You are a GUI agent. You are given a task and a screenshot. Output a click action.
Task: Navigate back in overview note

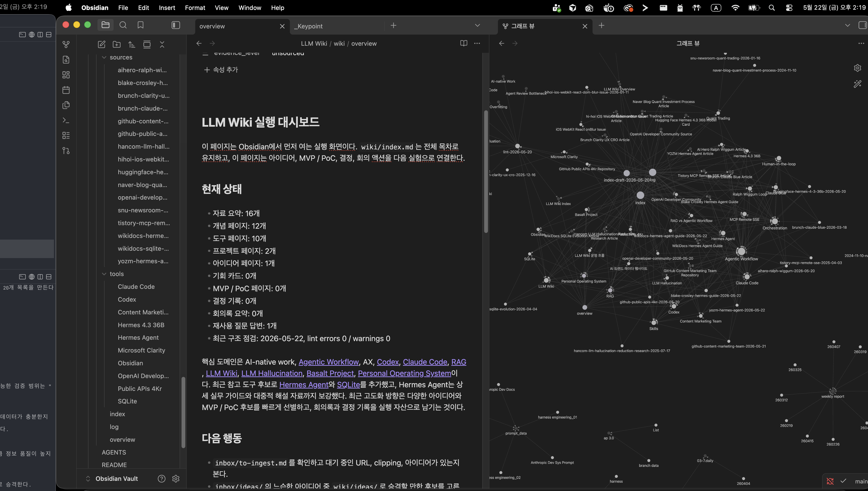click(199, 43)
